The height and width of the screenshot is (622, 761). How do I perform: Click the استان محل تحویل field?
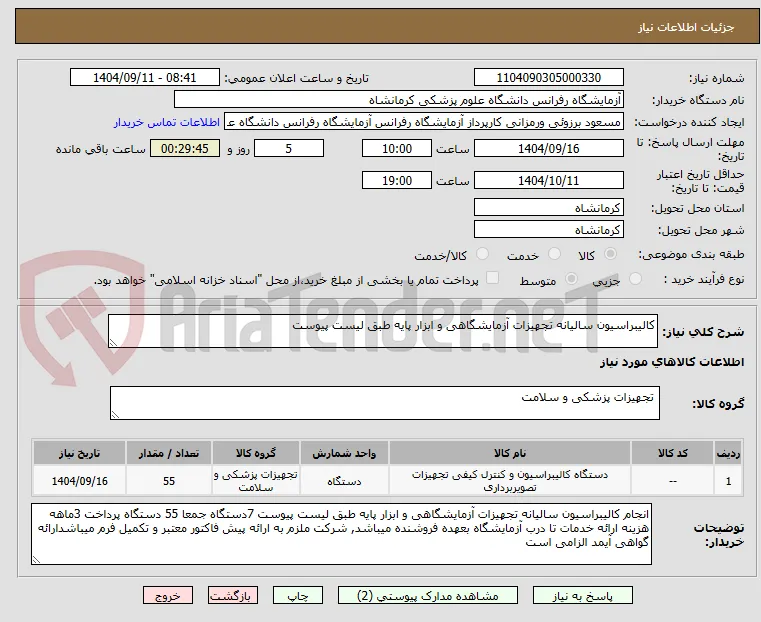tap(548, 208)
